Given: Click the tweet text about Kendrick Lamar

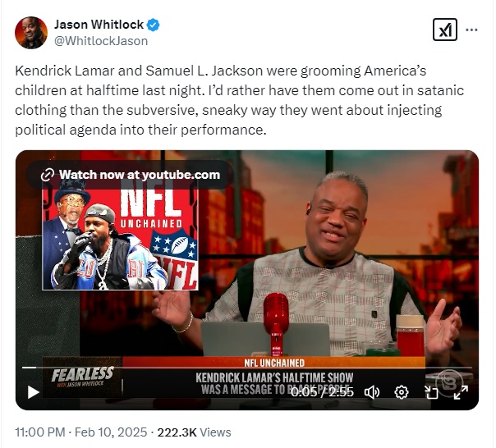Looking at the screenshot, I should point(239,100).
